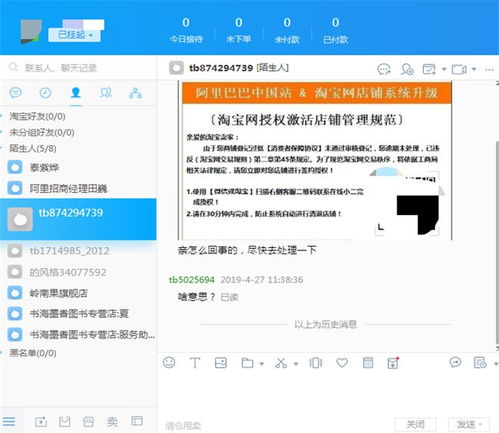Switch to the contacts person tab
This screenshot has height=433, width=499.
point(76,92)
